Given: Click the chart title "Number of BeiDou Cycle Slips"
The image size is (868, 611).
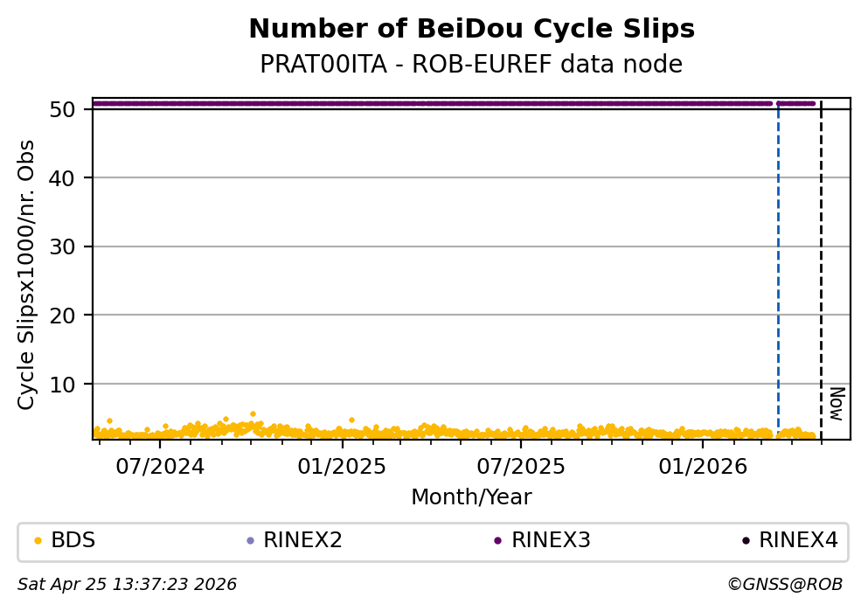Looking at the screenshot, I should coord(471,30).
